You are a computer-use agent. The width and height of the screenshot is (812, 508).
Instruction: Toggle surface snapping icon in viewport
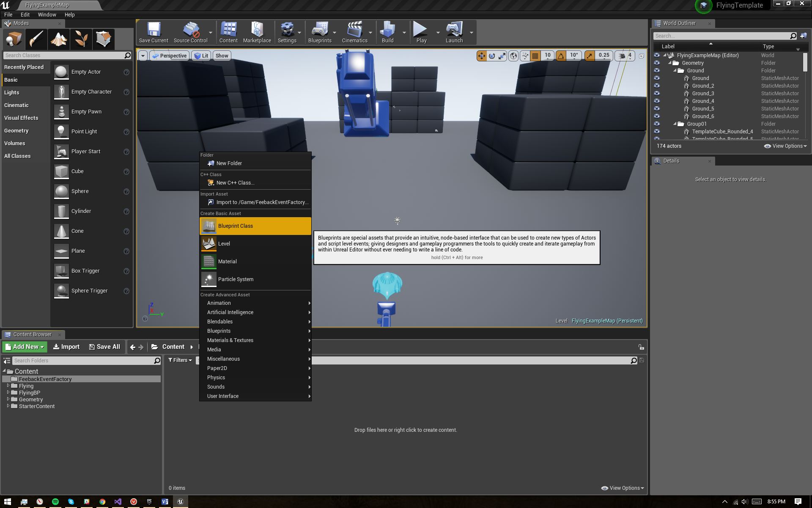point(525,56)
